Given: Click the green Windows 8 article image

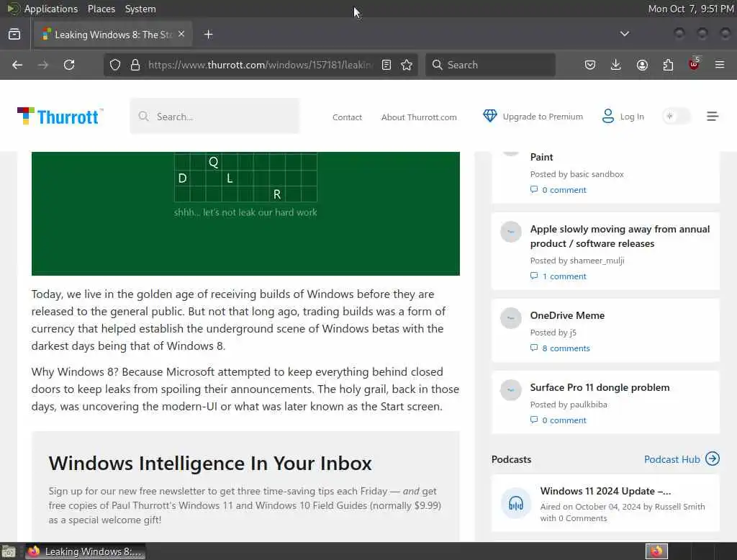Looking at the screenshot, I should pos(245,214).
